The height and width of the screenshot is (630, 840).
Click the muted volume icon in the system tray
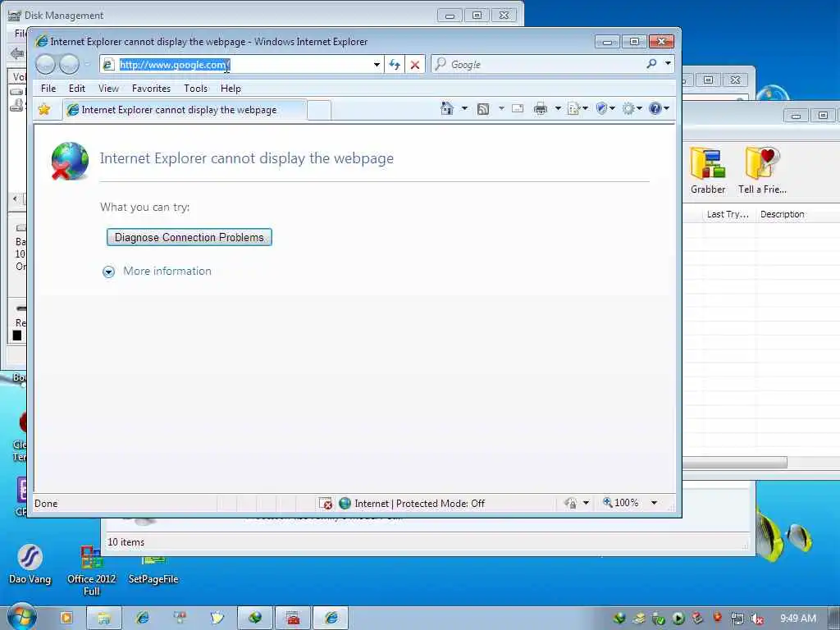point(757,619)
